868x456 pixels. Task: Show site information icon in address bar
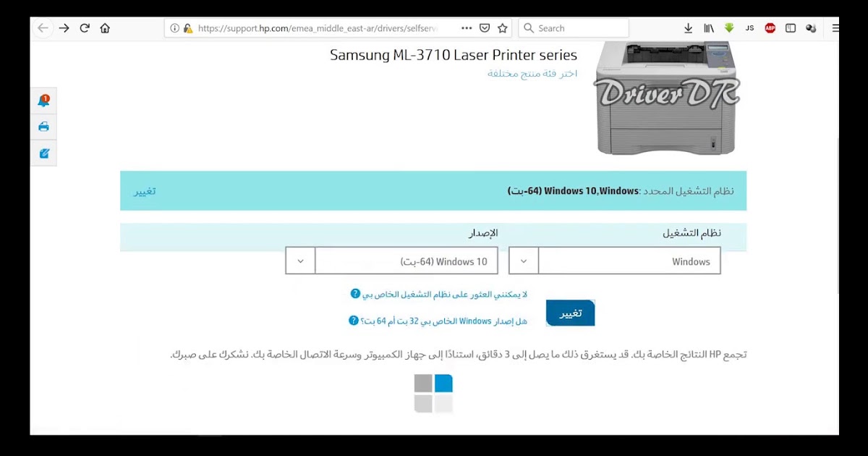pos(174,28)
